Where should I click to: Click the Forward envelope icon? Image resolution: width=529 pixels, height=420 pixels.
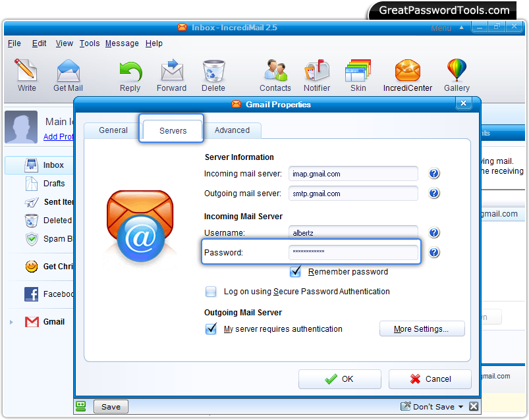172,70
